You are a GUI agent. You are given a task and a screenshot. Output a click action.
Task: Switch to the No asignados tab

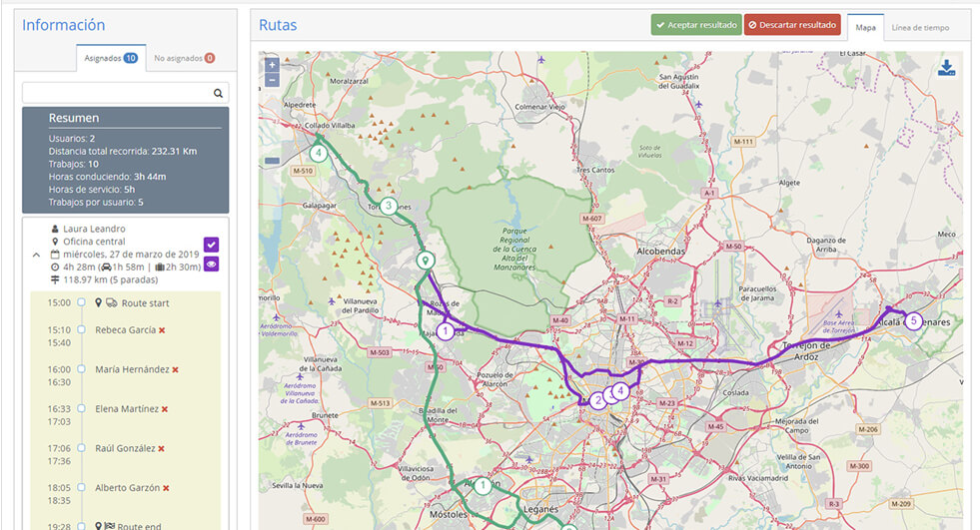coord(184,59)
